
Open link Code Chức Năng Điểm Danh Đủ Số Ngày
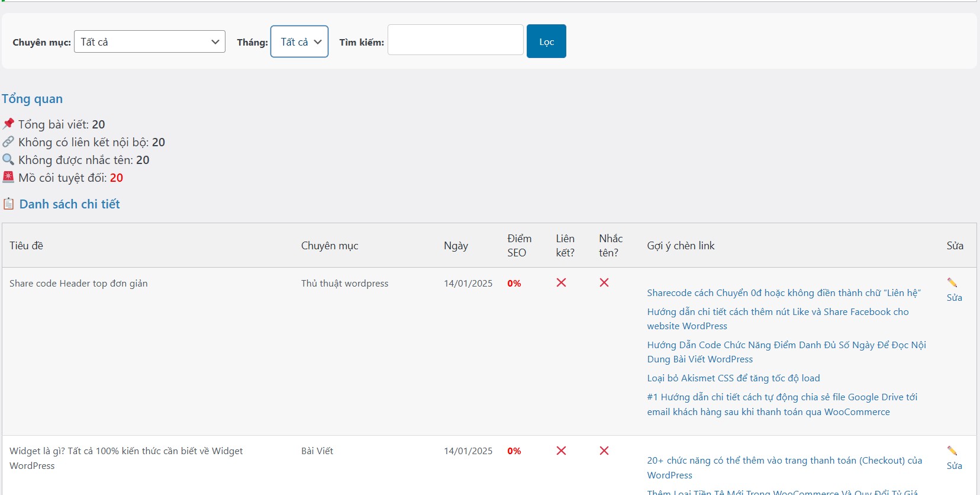pyautogui.click(x=786, y=352)
